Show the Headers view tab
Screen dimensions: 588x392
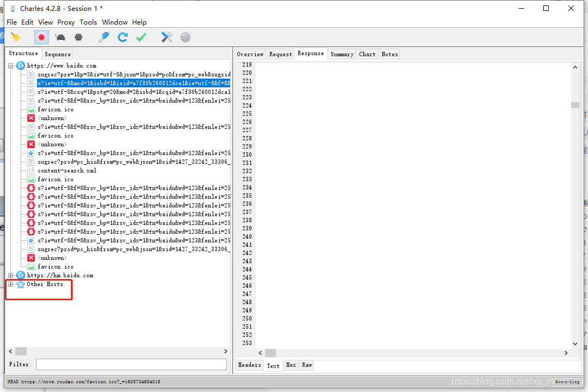click(249, 365)
